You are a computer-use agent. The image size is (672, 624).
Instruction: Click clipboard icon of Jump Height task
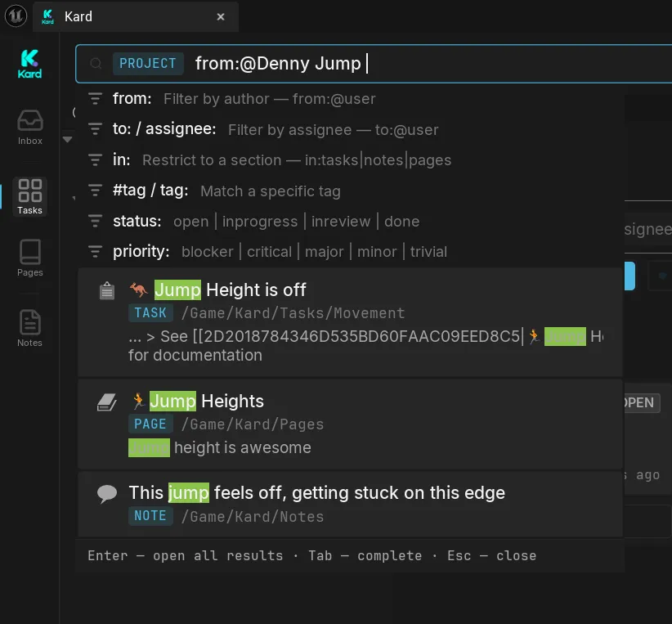(107, 291)
